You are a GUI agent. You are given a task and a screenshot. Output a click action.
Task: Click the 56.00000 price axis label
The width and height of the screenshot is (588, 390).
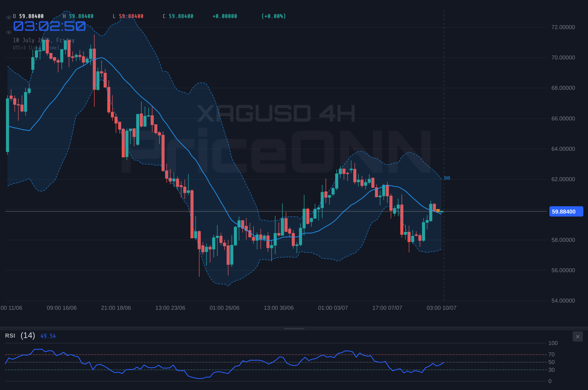563,270
